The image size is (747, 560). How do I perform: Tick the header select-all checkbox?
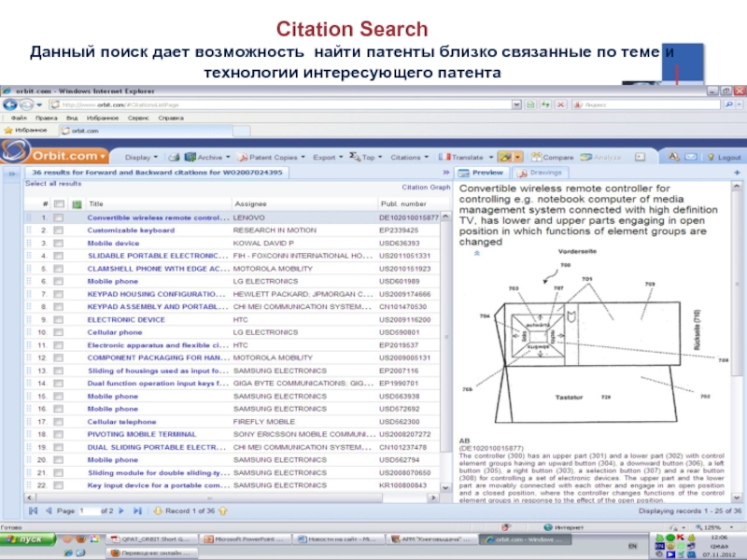[59, 203]
